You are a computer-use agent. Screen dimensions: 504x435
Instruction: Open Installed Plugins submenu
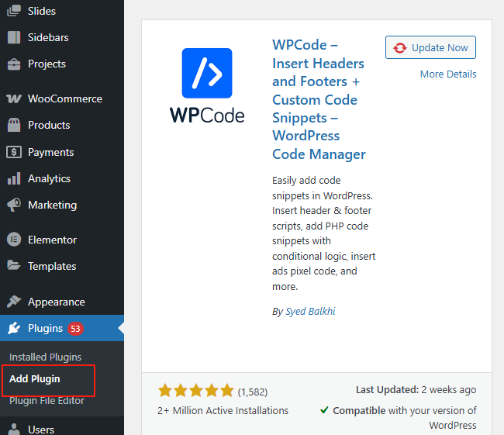(45, 357)
